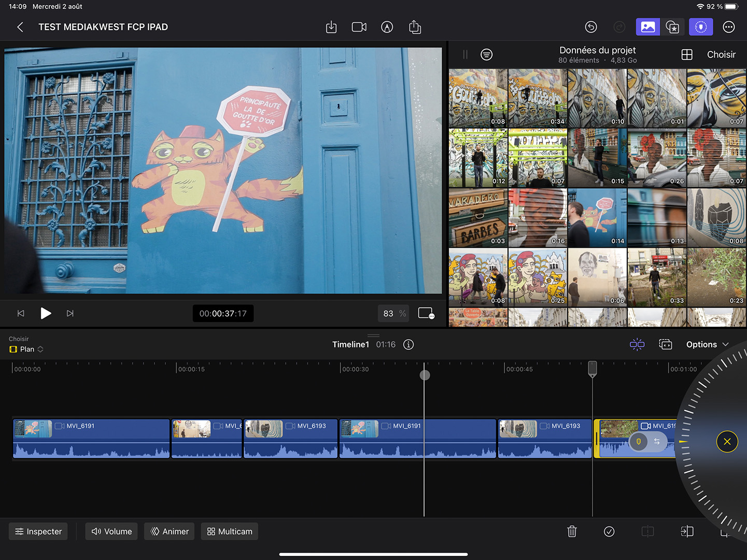Open the timeline info icon
747x560 pixels.
coord(408,345)
